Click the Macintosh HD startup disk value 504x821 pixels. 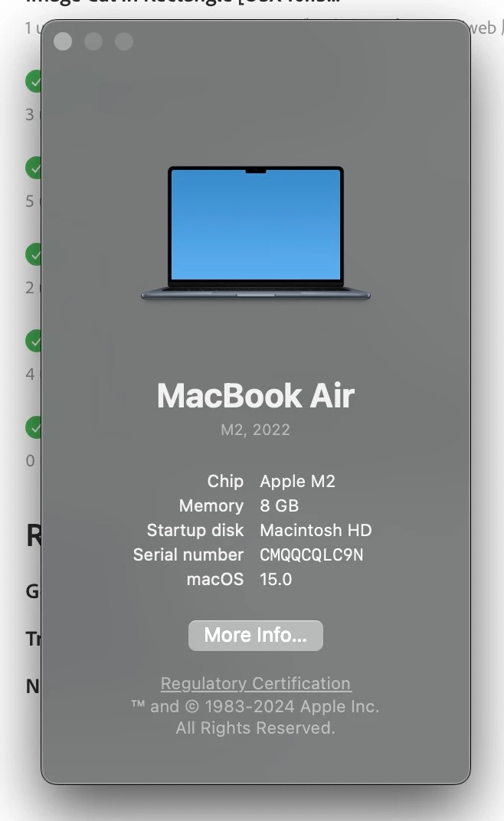pyautogui.click(x=316, y=530)
